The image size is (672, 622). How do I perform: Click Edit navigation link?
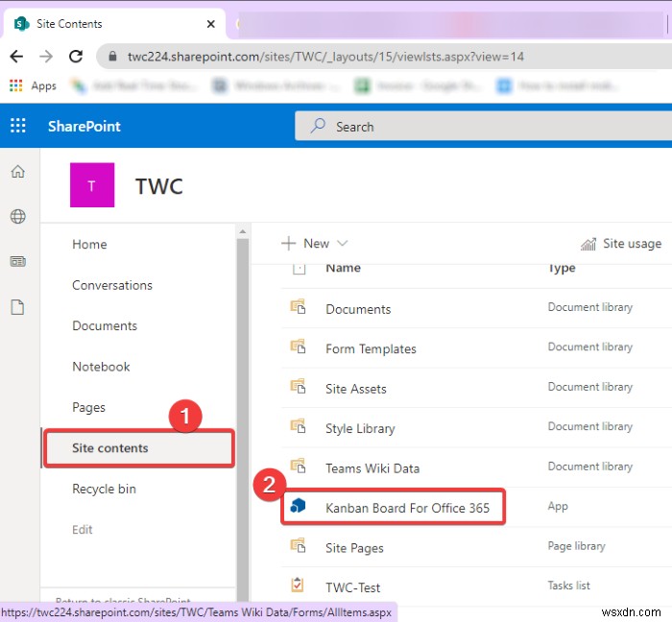point(83,530)
